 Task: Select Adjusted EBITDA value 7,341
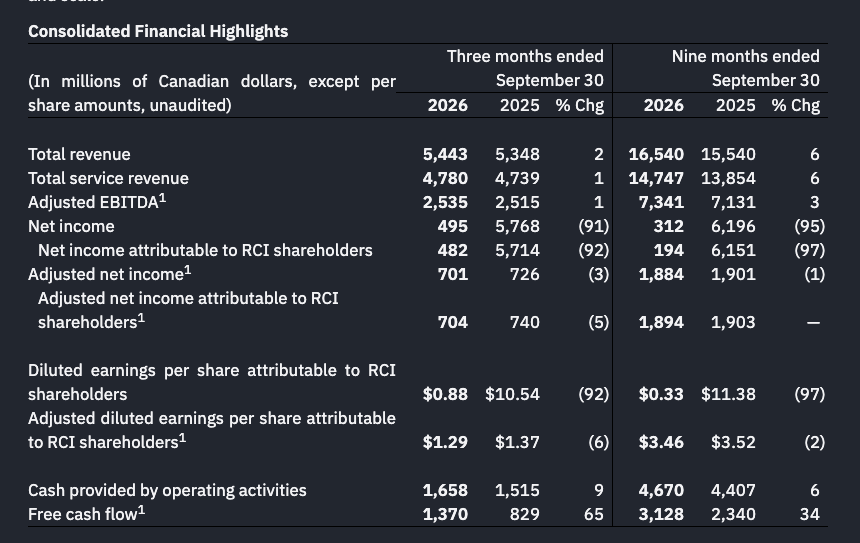pyautogui.click(x=661, y=202)
